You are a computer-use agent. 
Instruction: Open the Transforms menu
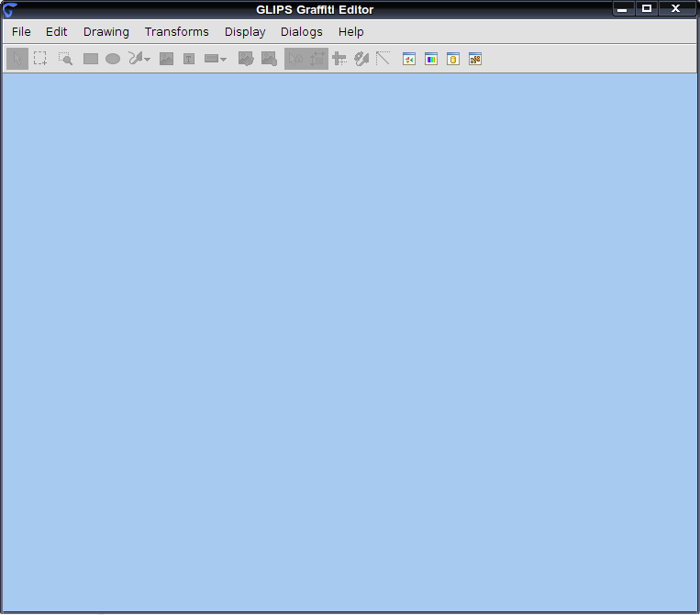point(177,32)
